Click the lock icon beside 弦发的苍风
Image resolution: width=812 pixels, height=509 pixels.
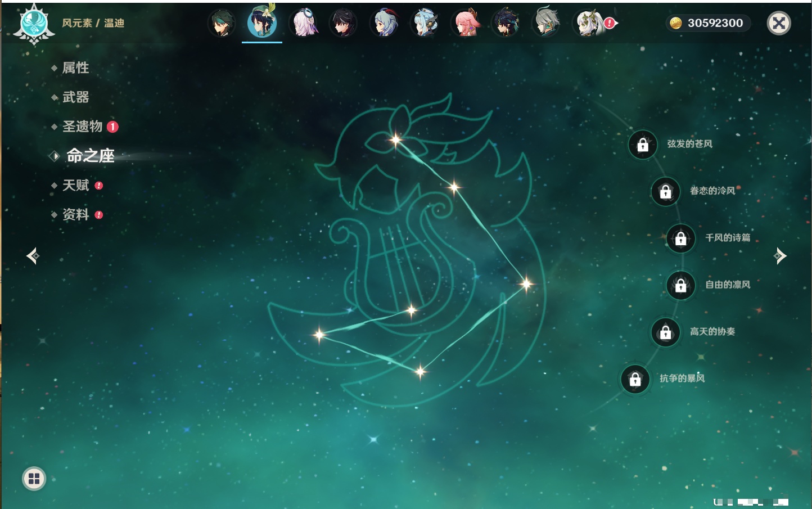click(x=643, y=145)
